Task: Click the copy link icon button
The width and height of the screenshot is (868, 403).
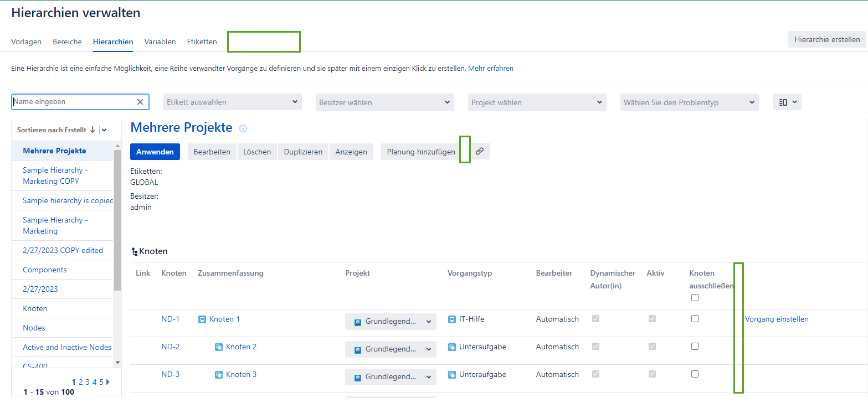Action: [480, 151]
